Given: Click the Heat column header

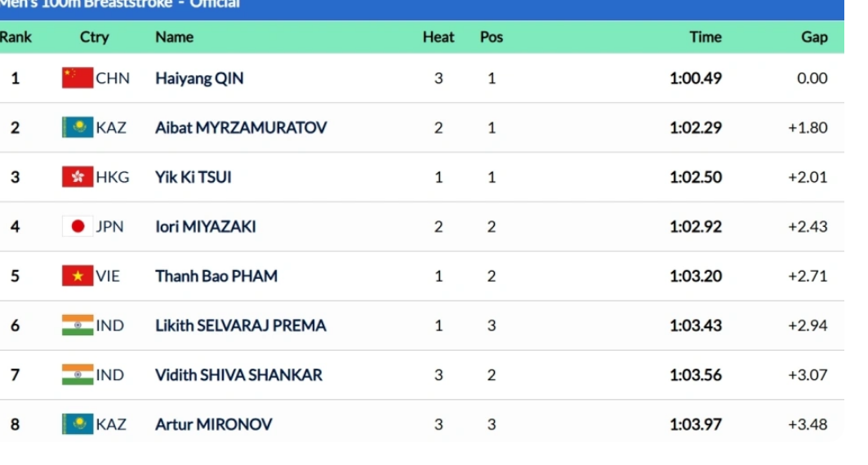Looking at the screenshot, I should 438,37.
